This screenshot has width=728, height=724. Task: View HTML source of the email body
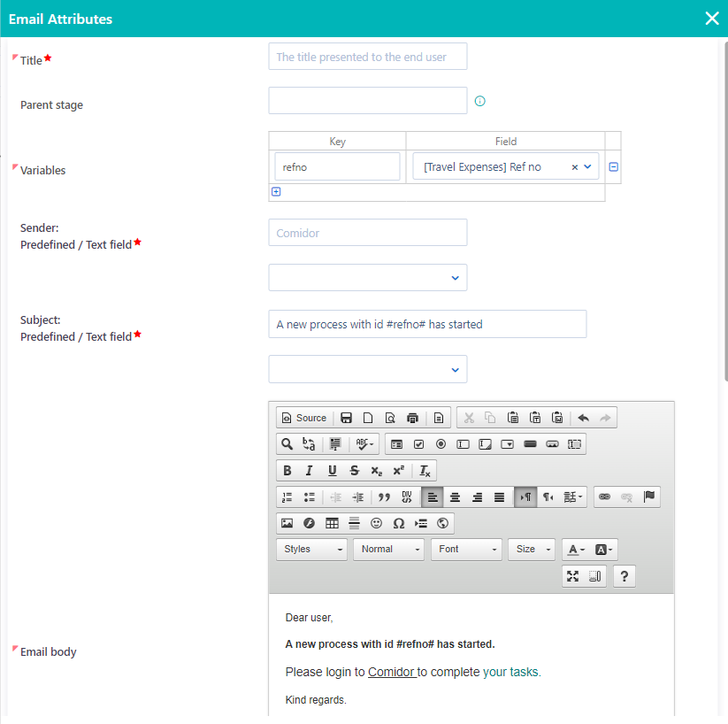click(304, 417)
